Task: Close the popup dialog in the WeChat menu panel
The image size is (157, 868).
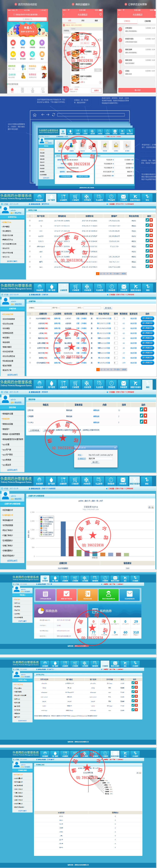Action: tap(115, 448)
